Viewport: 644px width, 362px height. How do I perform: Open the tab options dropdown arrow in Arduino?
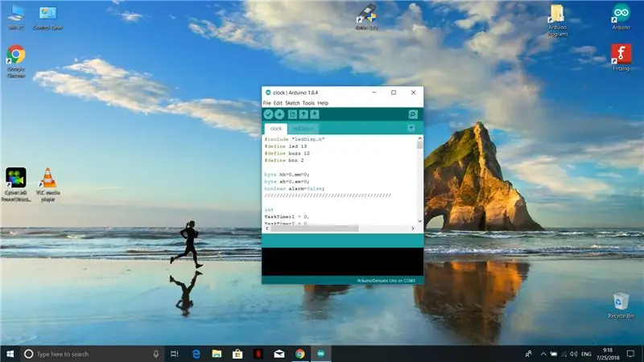(x=411, y=128)
